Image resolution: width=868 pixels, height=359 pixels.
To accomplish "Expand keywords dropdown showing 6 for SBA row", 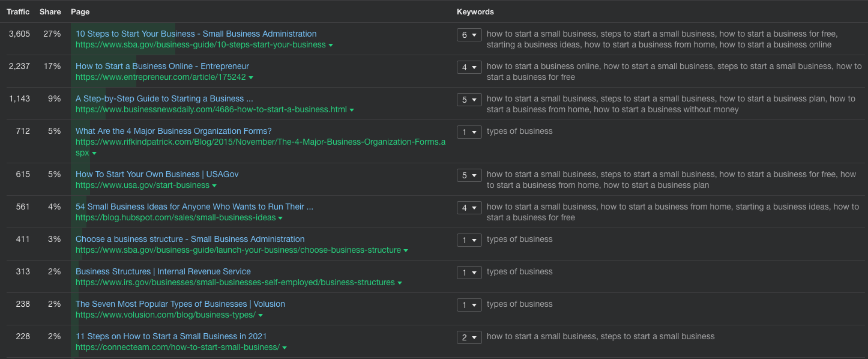I will [469, 35].
